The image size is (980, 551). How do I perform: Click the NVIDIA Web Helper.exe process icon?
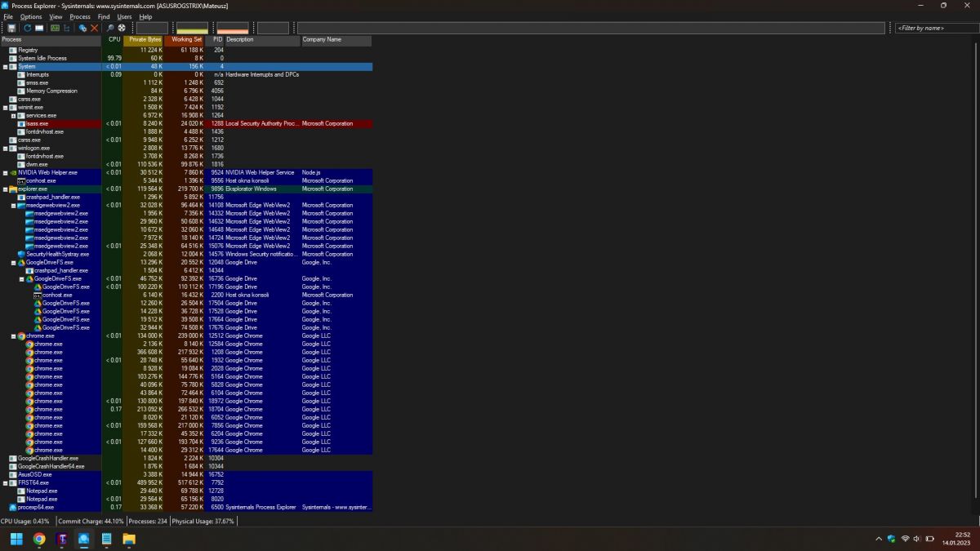pos(13,172)
